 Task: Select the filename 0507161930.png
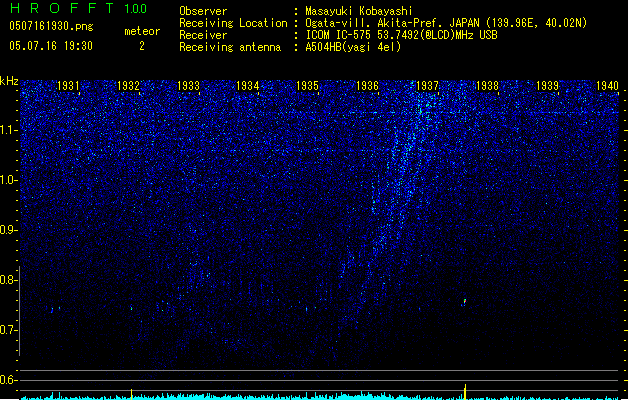[51, 27]
